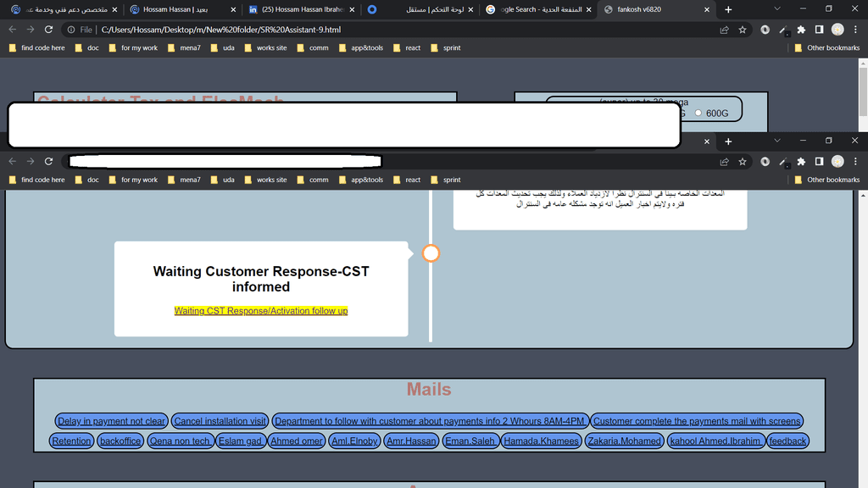This screenshot has height=488, width=868.
Task: Click 'Delay in payment not clear' mail button
Action: click(111, 421)
